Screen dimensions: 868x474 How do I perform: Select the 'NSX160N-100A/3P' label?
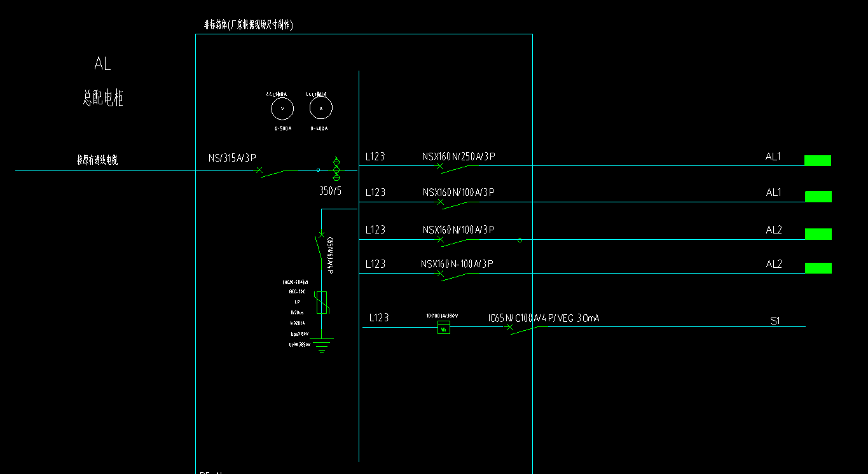click(457, 263)
